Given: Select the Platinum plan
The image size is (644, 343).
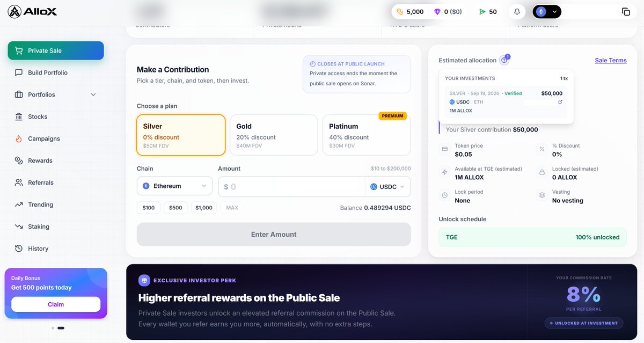Looking at the screenshot, I should [x=367, y=135].
